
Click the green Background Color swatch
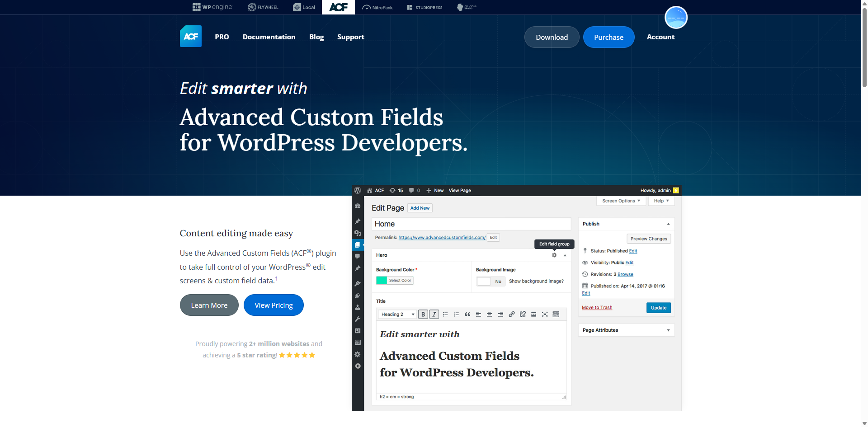(x=382, y=281)
